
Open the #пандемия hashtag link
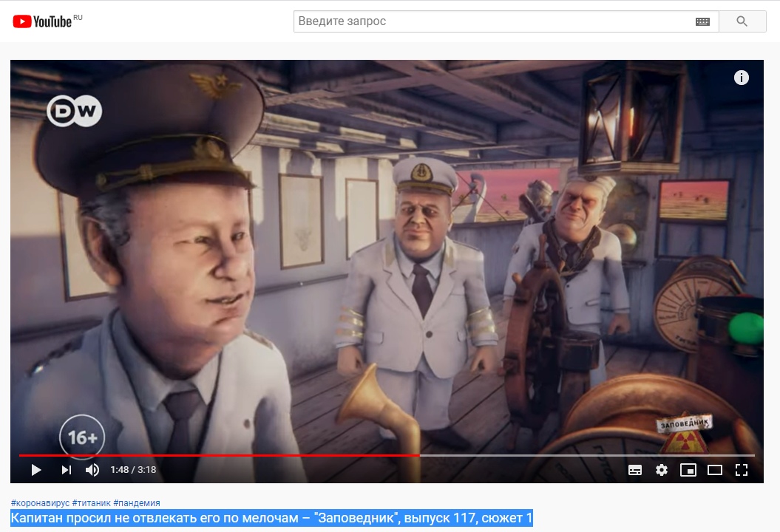click(137, 503)
